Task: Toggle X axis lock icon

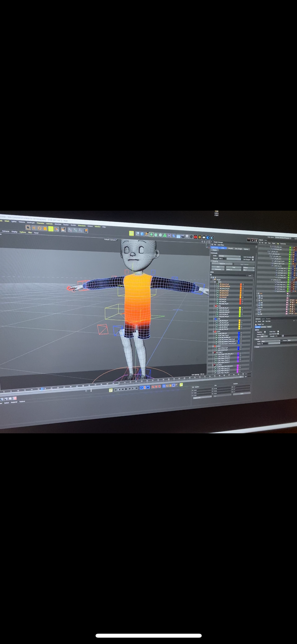Action: (70, 229)
